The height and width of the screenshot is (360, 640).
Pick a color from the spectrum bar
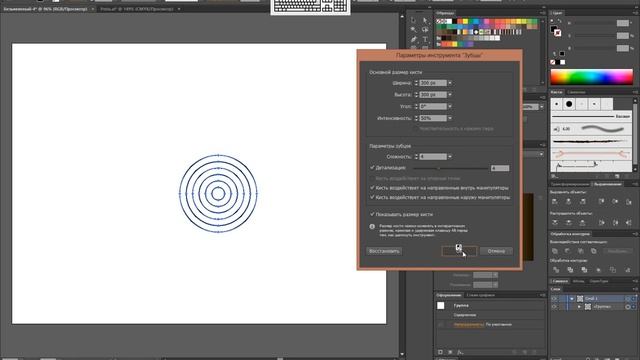tap(591, 77)
